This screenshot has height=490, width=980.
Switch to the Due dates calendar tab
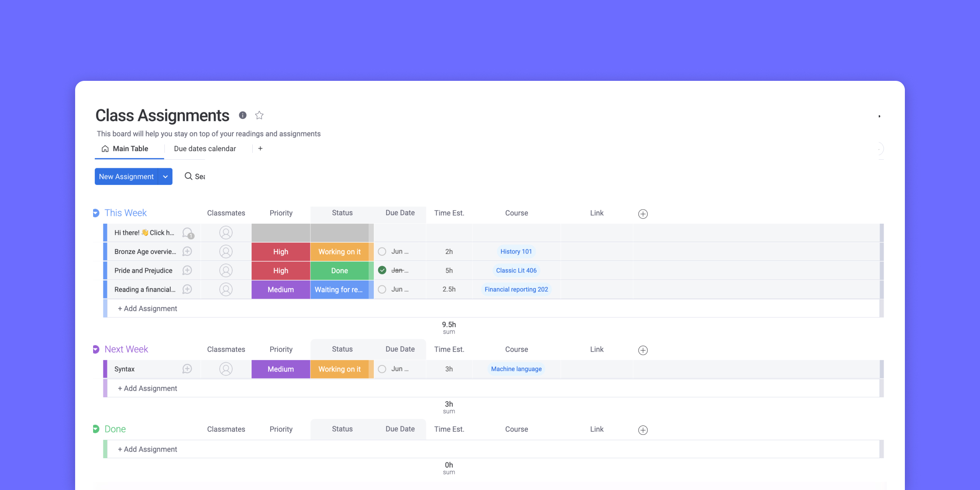[205, 148]
